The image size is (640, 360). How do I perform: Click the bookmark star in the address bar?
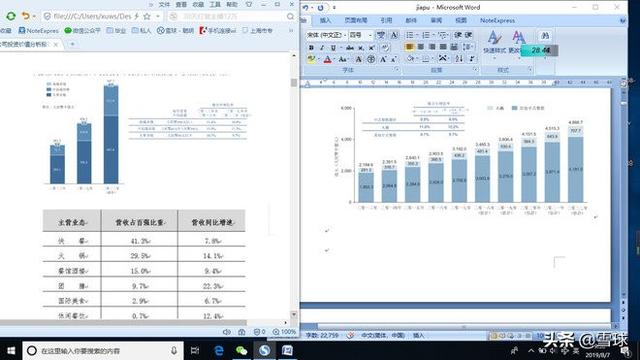pos(147,16)
